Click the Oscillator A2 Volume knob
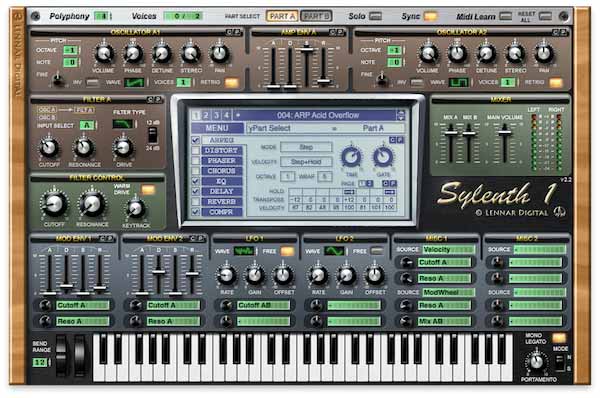Viewport: 600px width, 398px height. pyautogui.click(x=428, y=54)
